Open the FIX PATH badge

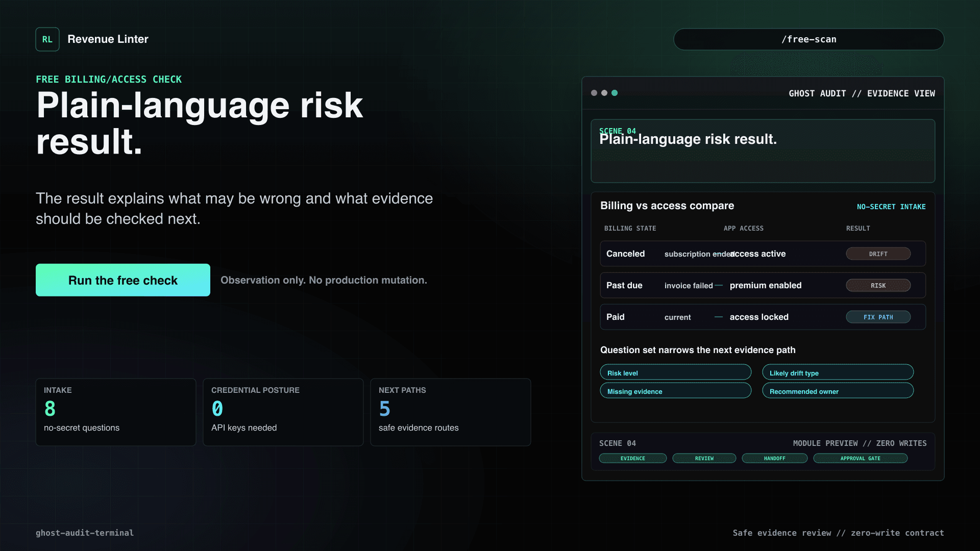(x=878, y=317)
